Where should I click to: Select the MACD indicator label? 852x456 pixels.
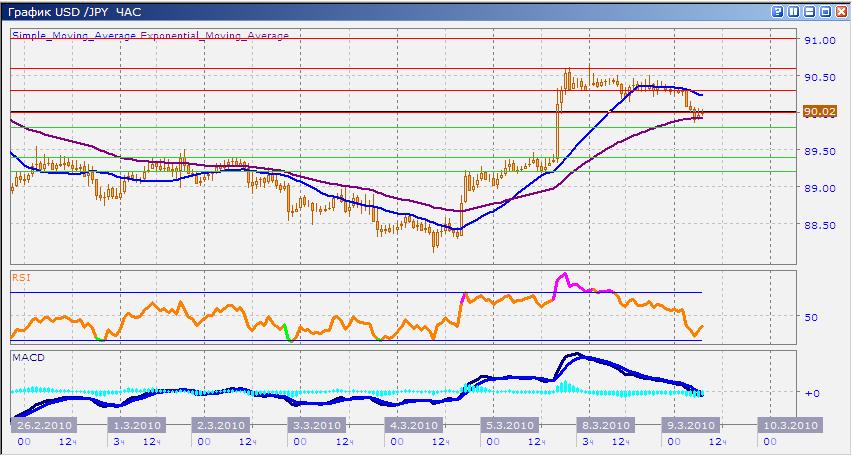click(x=26, y=356)
